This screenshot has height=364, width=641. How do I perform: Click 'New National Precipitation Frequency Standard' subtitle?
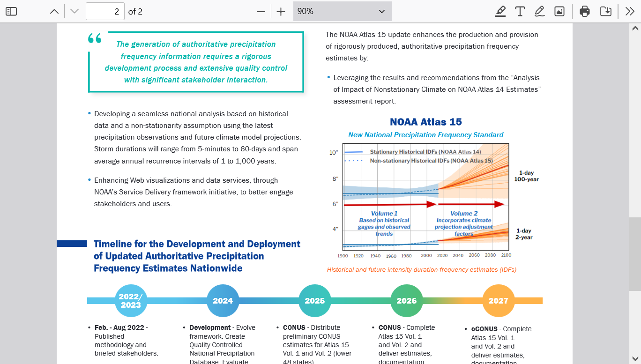(426, 135)
